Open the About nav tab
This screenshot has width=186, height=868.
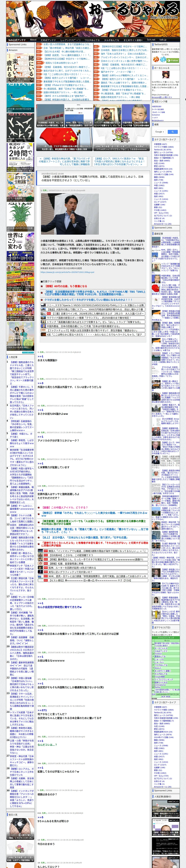(x=33, y=40)
